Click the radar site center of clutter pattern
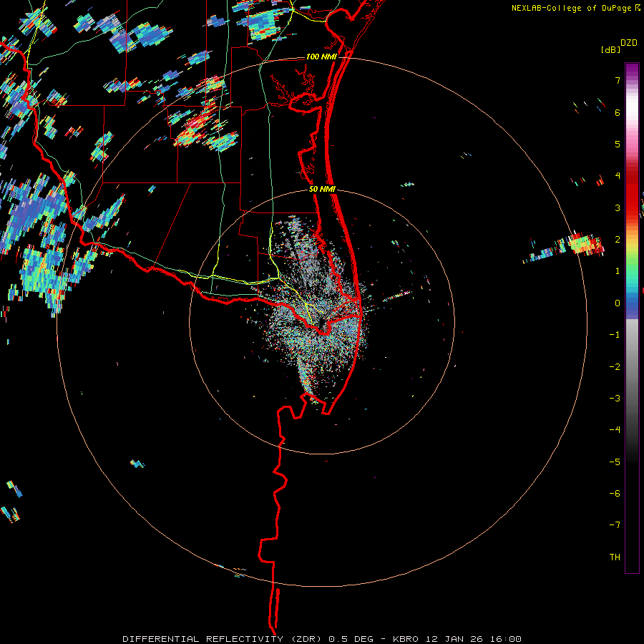The image size is (644, 644). click(x=323, y=323)
